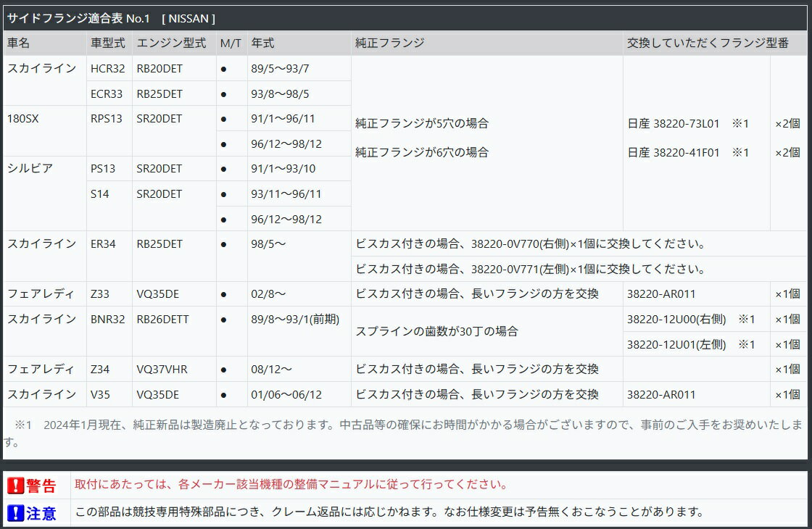Viewport: 812px width, 529px height.
Task: Click the 車名 column header
Action: coord(19,43)
